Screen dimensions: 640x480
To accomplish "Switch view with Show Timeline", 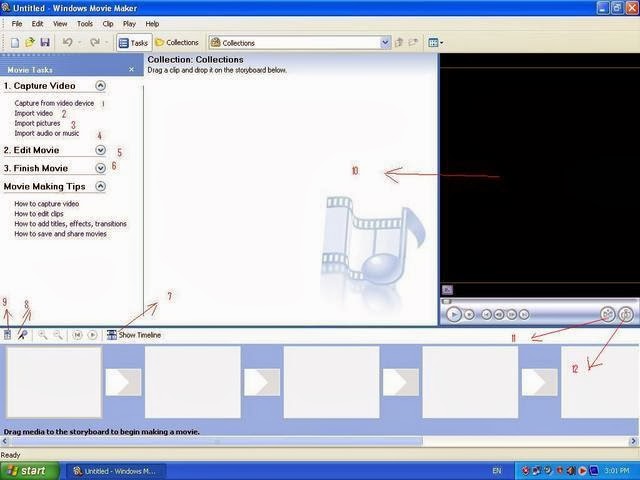I will (x=134, y=335).
